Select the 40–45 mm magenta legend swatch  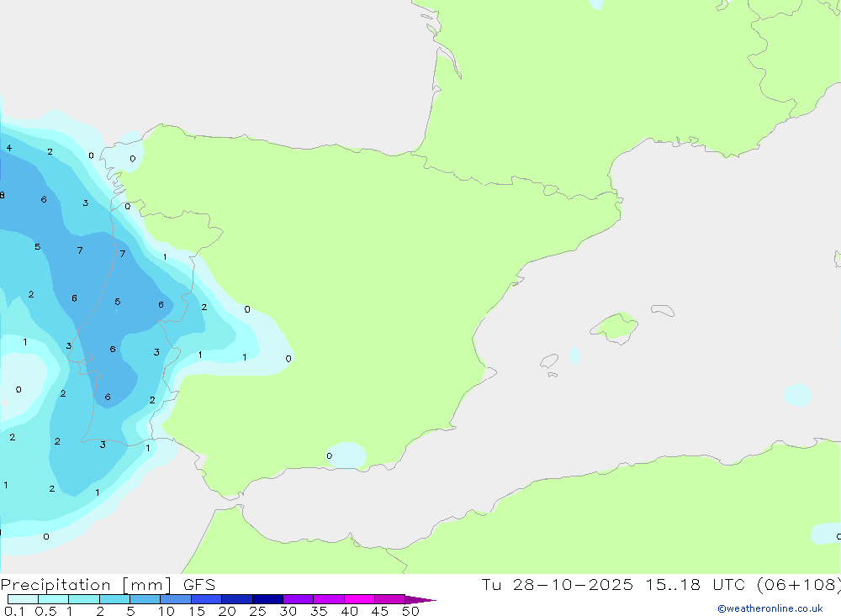click(x=359, y=599)
